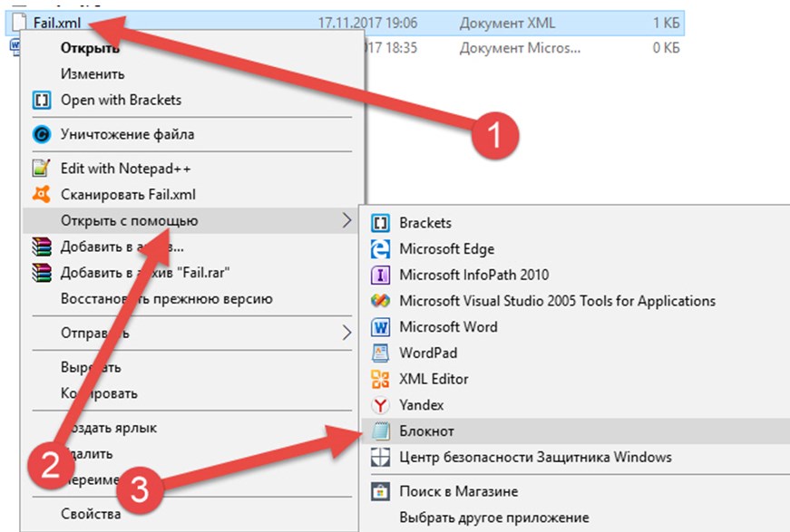Click the Microsoft InfoPath 2010 icon
The height and width of the screenshot is (532, 790).
(381, 275)
